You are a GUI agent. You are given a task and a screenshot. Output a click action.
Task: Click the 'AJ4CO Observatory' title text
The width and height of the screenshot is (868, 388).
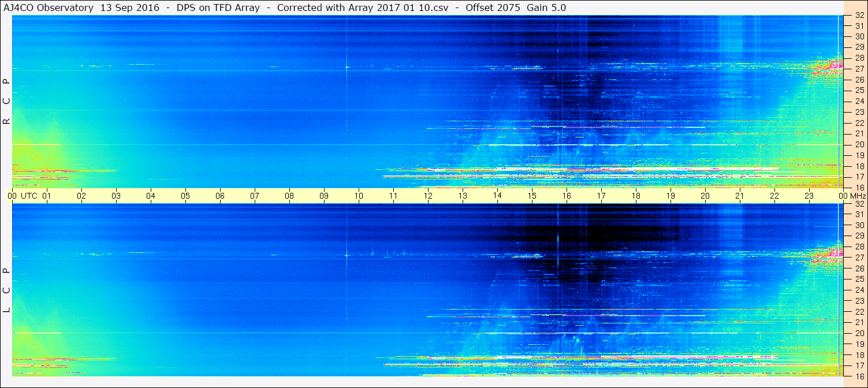pos(49,8)
